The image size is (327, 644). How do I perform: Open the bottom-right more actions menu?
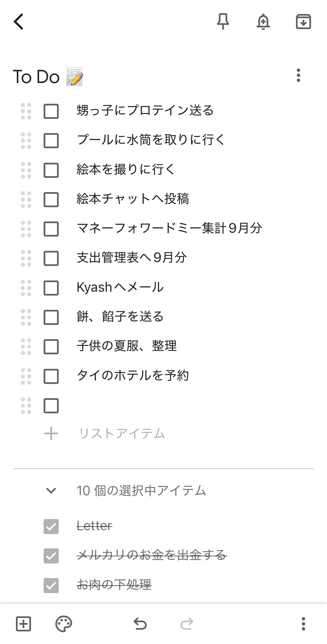pos(303,624)
